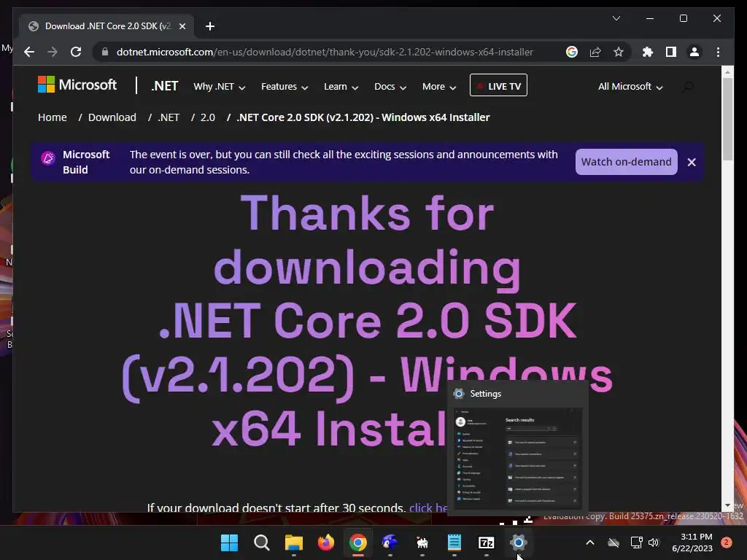The image size is (747, 560).
Task: Dismiss the Microsoft Build banner
Action: [692, 163]
